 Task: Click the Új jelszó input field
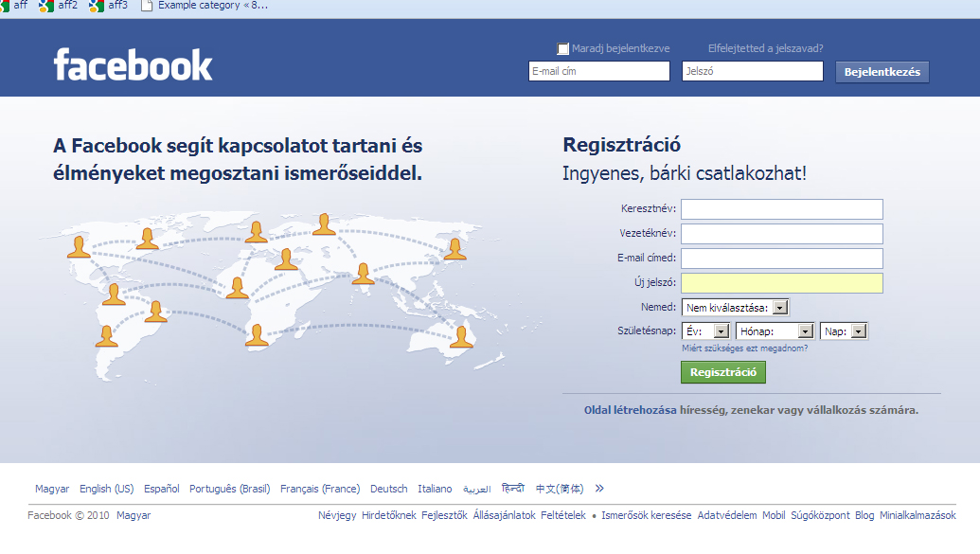[782, 282]
